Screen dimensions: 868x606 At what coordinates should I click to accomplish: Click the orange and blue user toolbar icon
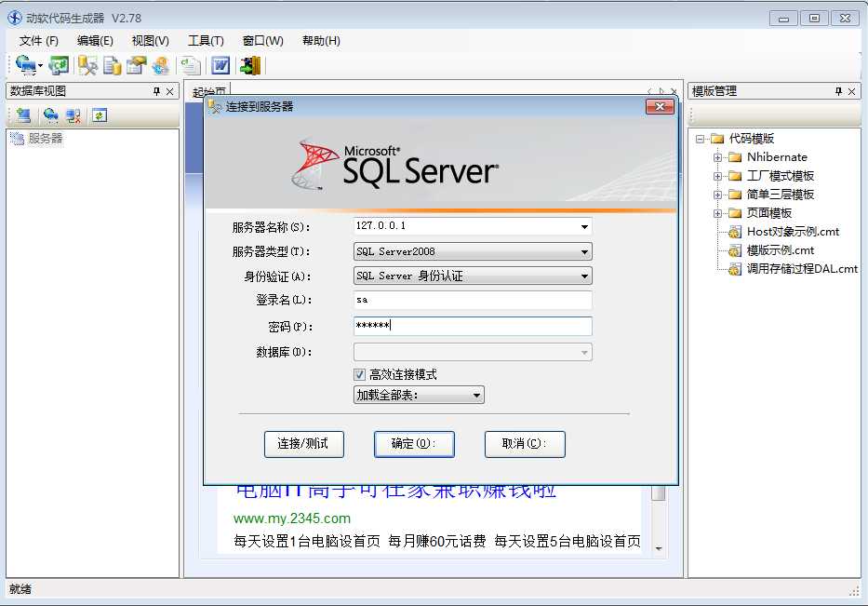click(161, 65)
